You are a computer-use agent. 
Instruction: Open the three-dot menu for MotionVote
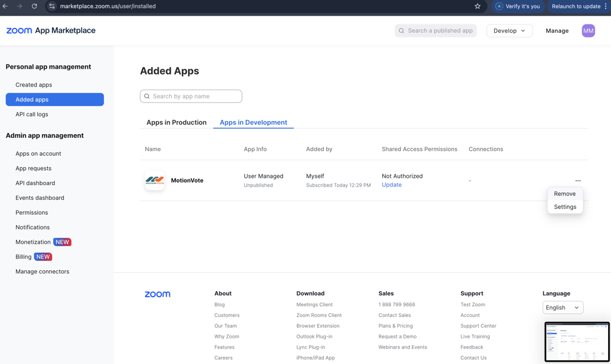coord(578,180)
